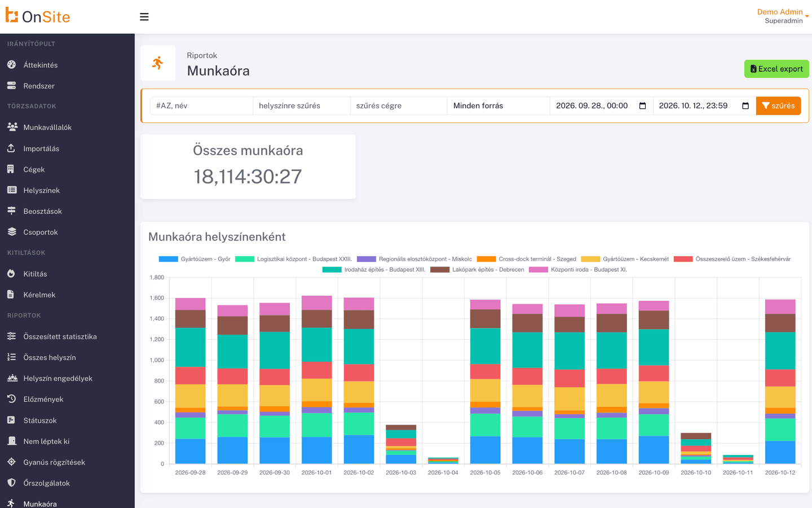
Task: Click the teal segment of 2026-10-07 bar
Action: click(570, 351)
